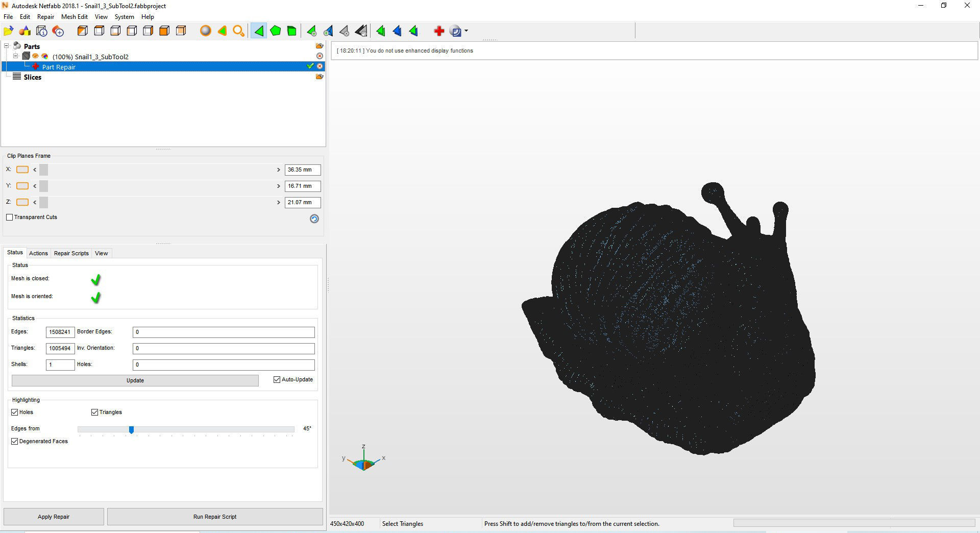Uncheck Holes highlighting checkbox
The height and width of the screenshot is (533, 980).
click(x=15, y=412)
